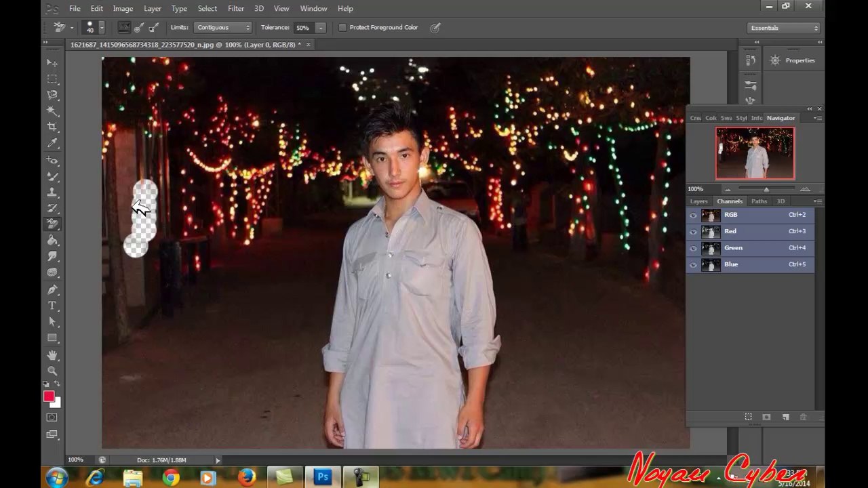Select the History Brush tool

click(x=52, y=208)
